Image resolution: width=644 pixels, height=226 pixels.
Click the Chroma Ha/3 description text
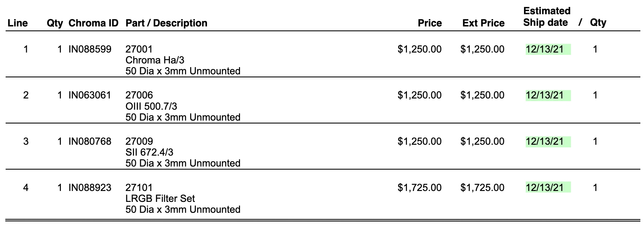(x=155, y=60)
